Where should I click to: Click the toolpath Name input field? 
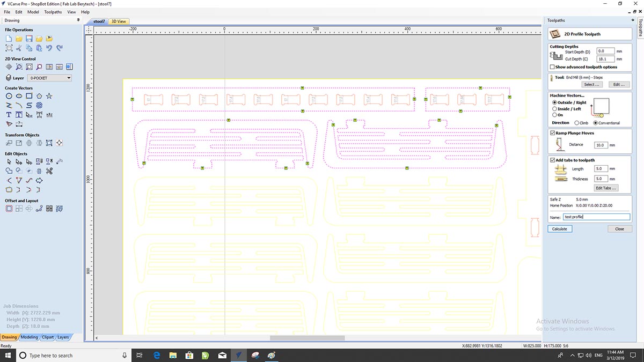click(x=596, y=217)
